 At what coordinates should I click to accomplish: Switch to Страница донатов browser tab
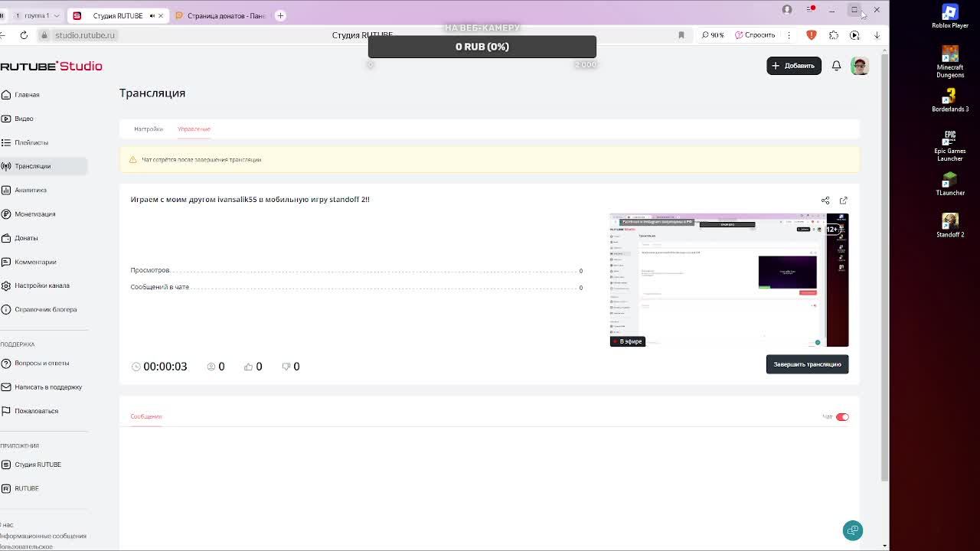click(220, 15)
